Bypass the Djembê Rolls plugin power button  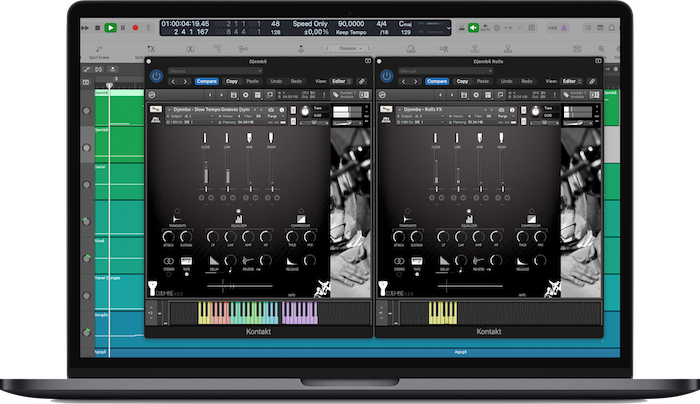(387, 76)
